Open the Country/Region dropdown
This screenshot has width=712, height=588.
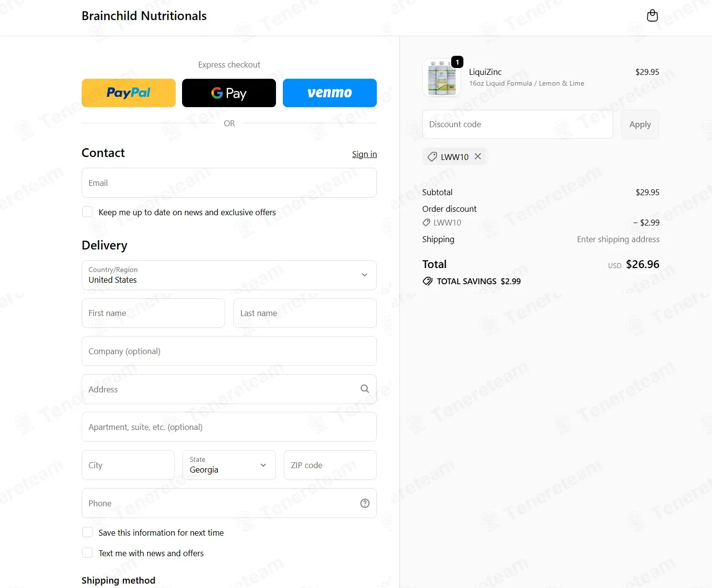coord(229,275)
